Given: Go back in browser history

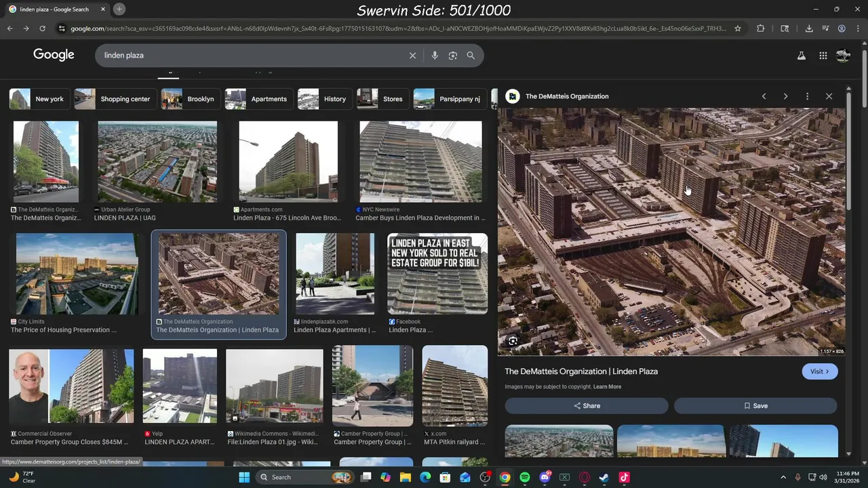Looking at the screenshot, I should tap(9, 28).
